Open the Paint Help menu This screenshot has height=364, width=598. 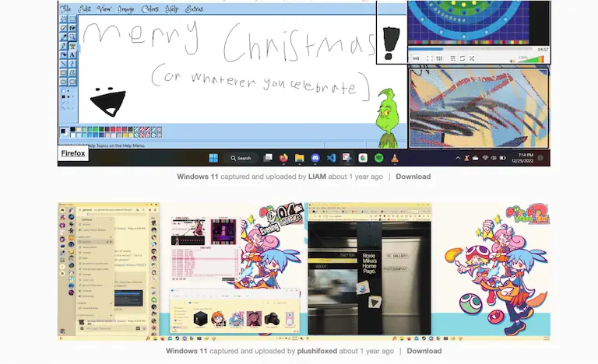coord(171,9)
